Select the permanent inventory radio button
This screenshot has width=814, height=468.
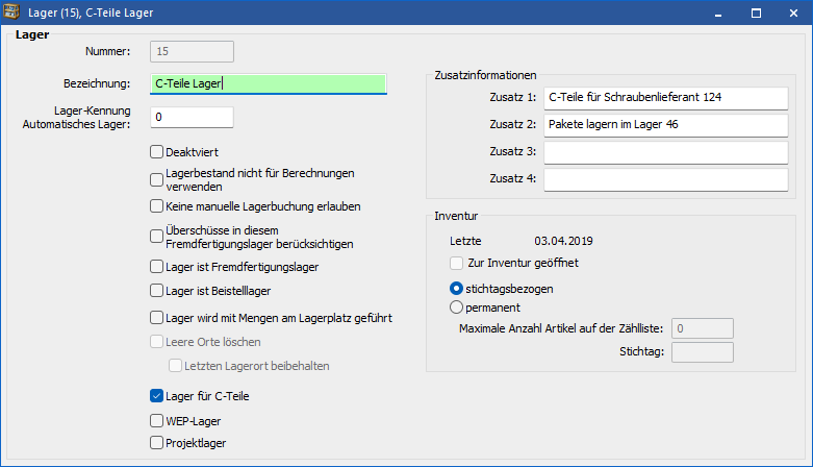457,308
